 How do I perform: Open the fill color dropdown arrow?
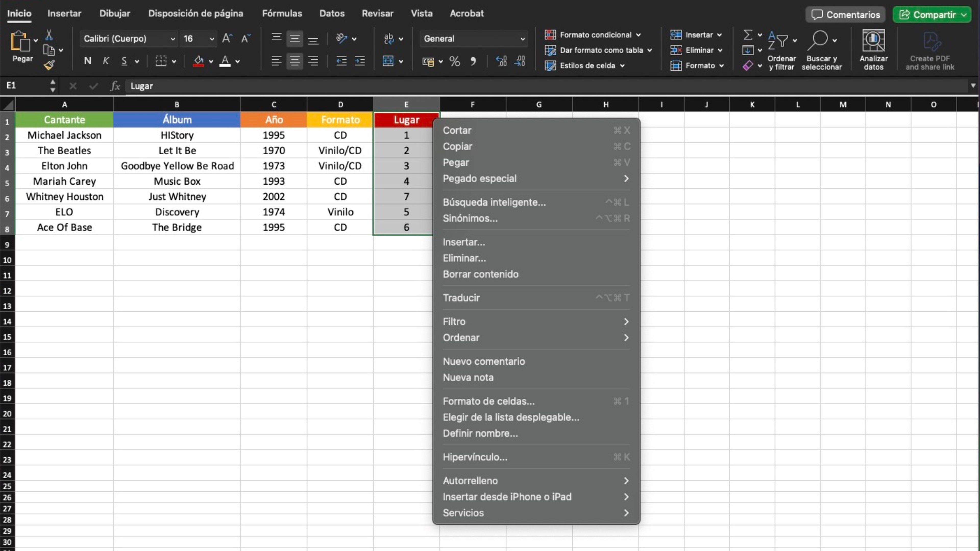211,61
